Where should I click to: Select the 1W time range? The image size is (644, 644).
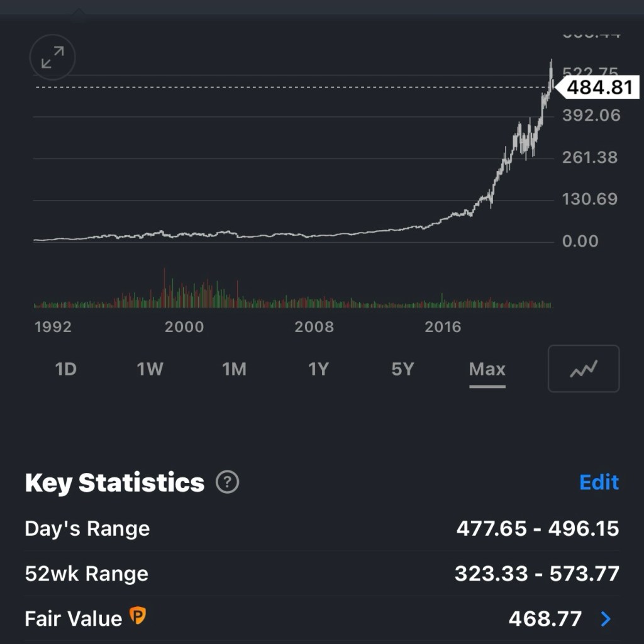click(x=150, y=369)
